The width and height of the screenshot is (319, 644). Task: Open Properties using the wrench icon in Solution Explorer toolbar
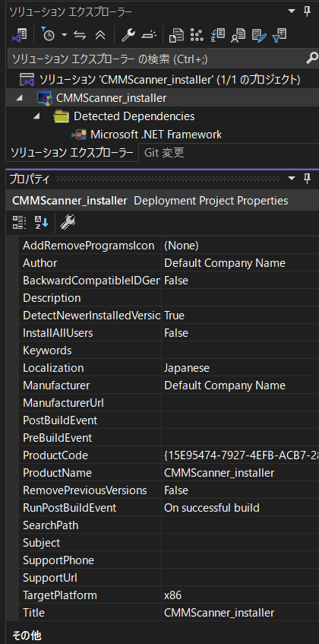[x=128, y=35]
